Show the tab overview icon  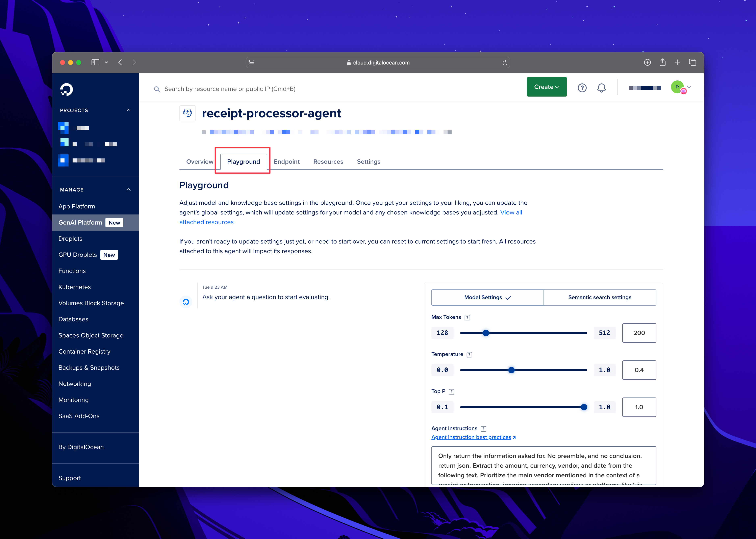pyautogui.click(x=693, y=62)
